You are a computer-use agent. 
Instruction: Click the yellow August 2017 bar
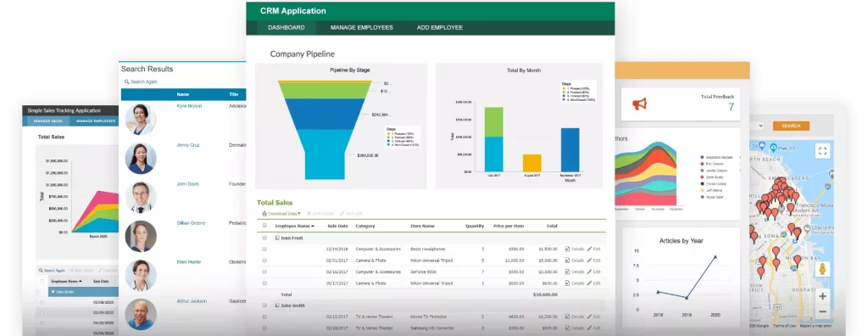(532, 163)
